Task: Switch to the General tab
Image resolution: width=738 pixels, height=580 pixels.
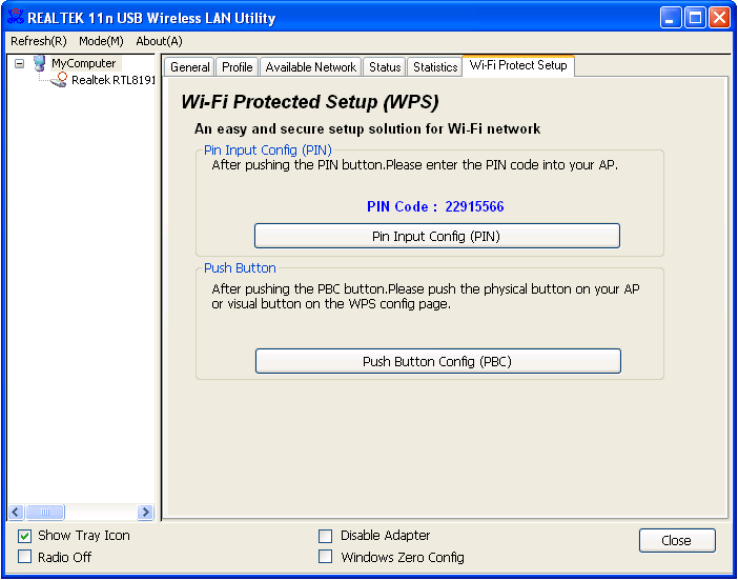Action: [190, 67]
